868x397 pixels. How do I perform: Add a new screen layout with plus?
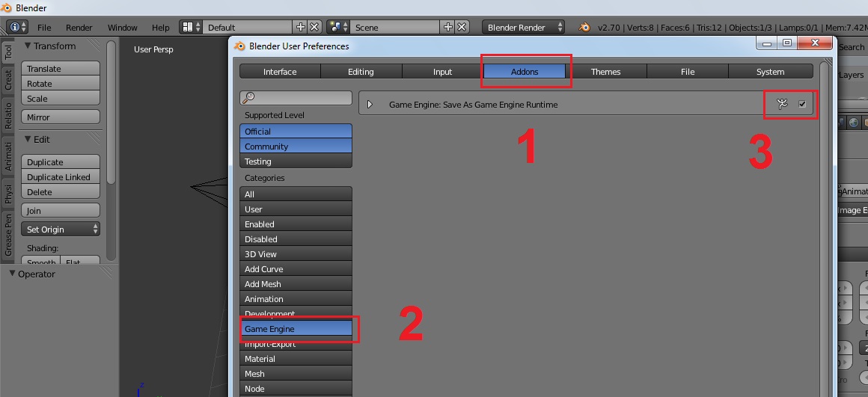pyautogui.click(x=301, y=27)
